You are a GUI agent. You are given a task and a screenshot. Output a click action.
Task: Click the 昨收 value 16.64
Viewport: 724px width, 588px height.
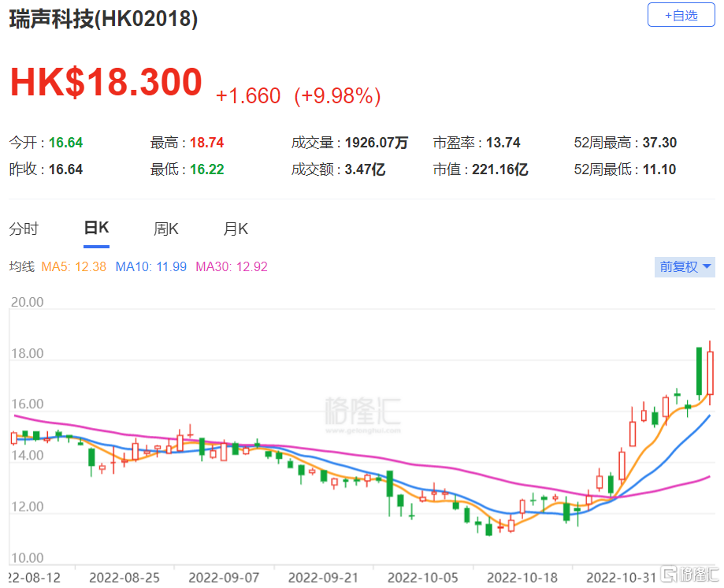click(x=66, y=169)
